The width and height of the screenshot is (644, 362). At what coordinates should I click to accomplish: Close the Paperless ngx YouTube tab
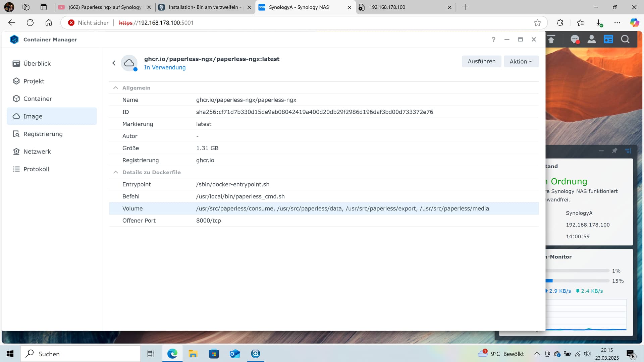[149, 7]
